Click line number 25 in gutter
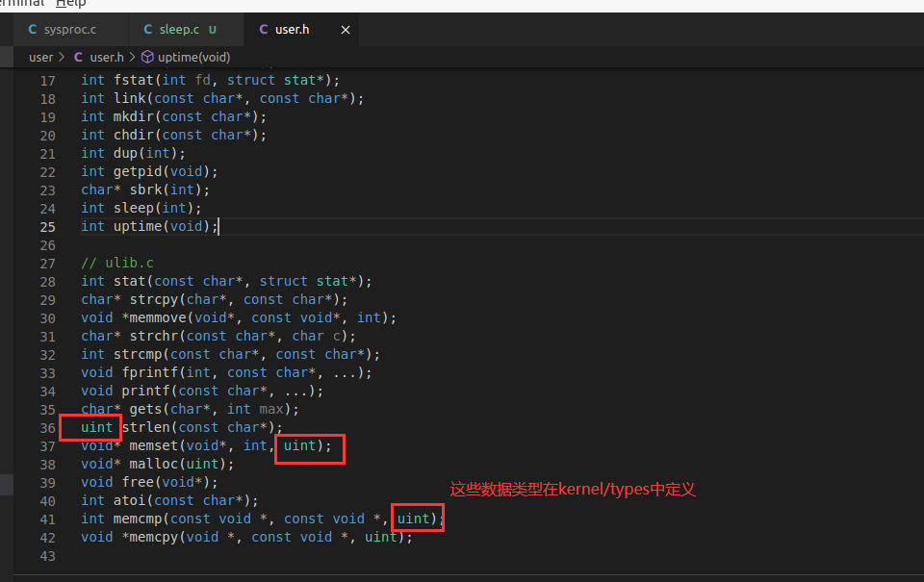 point(48,227)
